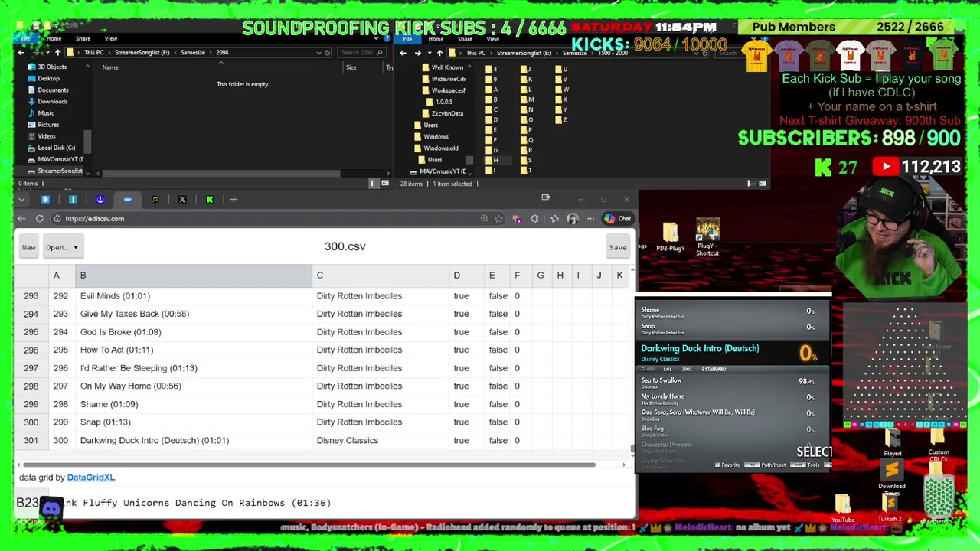Click the browser back arrow
The width and height of the screenshot is (980, 551).
(x=21, y=219)
